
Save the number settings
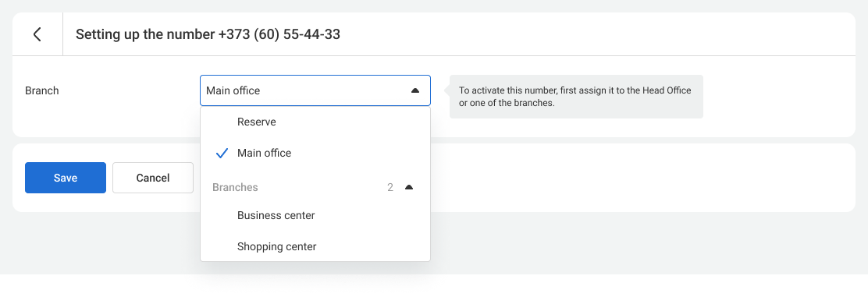click(66, 178)
